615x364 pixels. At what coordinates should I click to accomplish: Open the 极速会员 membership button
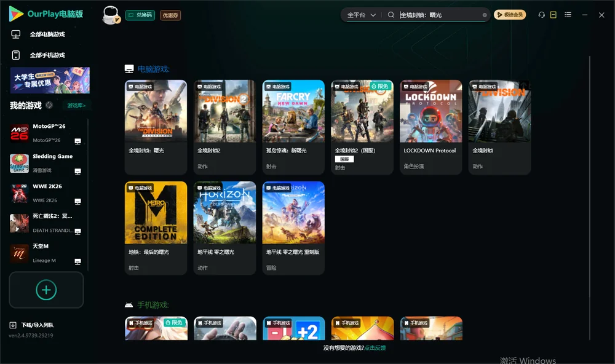click(509, 15)
